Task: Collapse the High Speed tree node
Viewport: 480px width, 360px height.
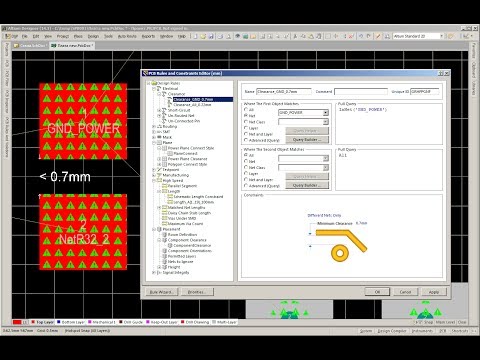Action: pos(154,180)
